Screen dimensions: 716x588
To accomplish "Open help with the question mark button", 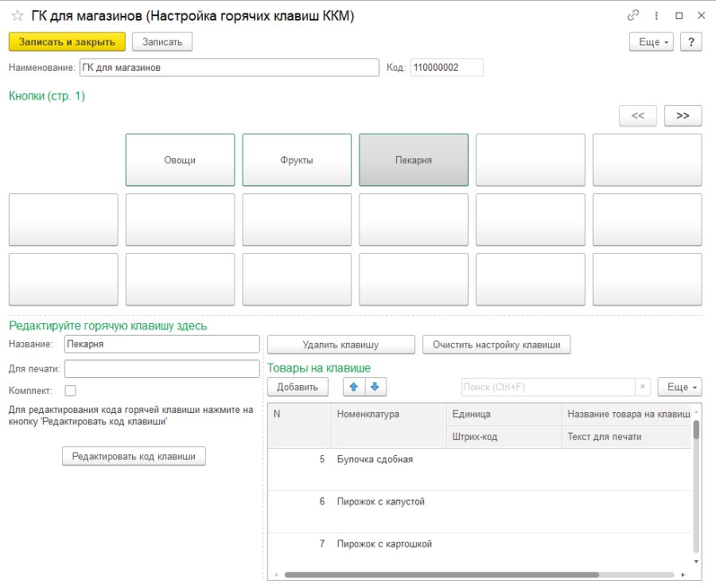I will 691,42.
